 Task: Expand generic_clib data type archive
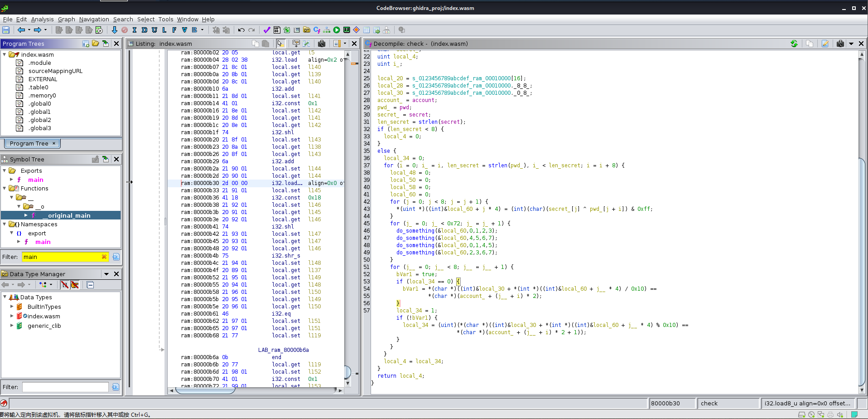pos(12,326)
